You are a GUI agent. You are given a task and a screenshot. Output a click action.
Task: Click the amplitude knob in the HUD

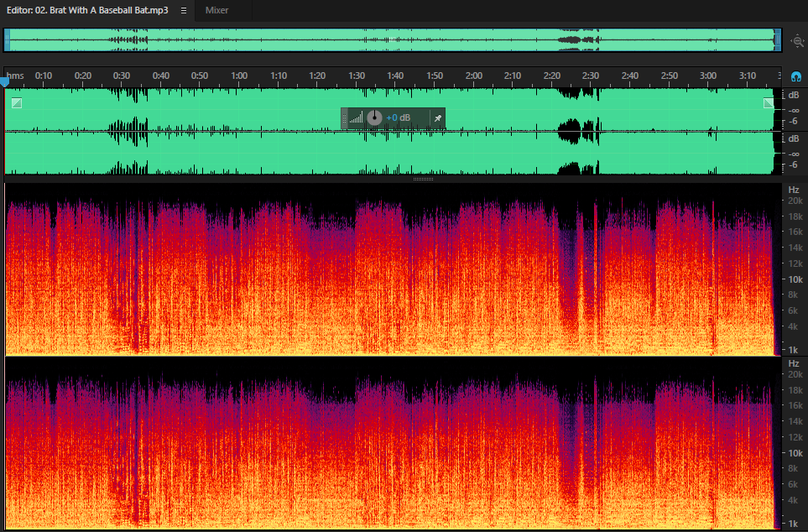tap(374, 118)
